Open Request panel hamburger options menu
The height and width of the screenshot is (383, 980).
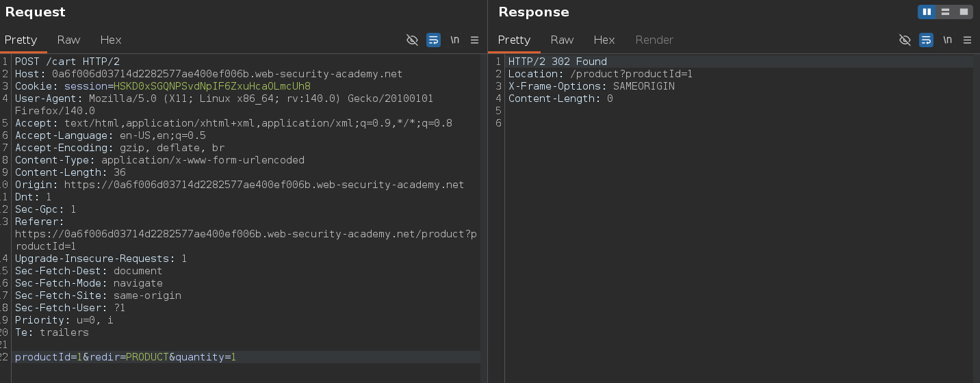[474, 40]
